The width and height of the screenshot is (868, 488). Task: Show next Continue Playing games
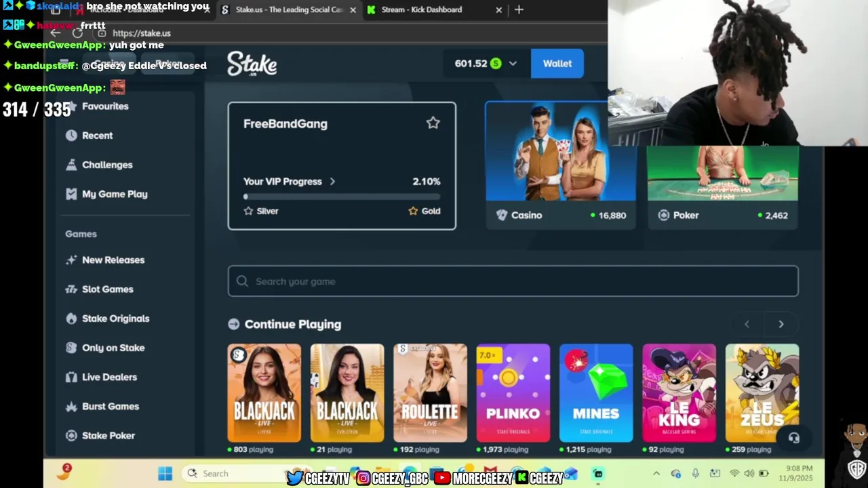pos(781,324)
